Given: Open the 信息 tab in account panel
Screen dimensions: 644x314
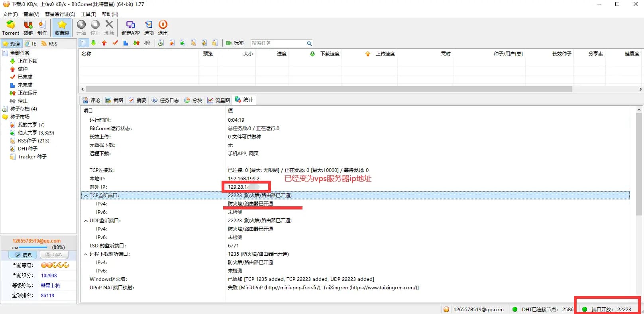Looking at the screenshot, I should coord(23,255).
